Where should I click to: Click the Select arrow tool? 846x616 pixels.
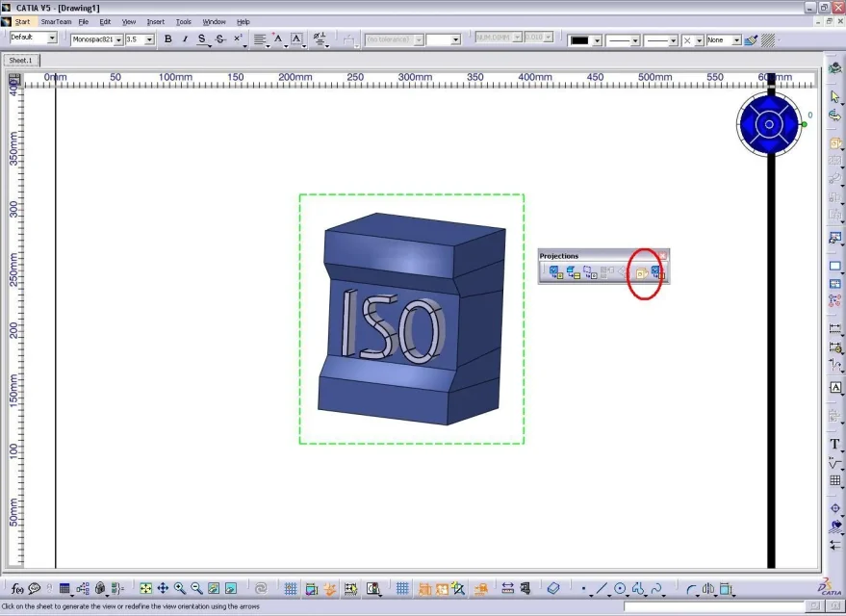click(x=834, y=97)
